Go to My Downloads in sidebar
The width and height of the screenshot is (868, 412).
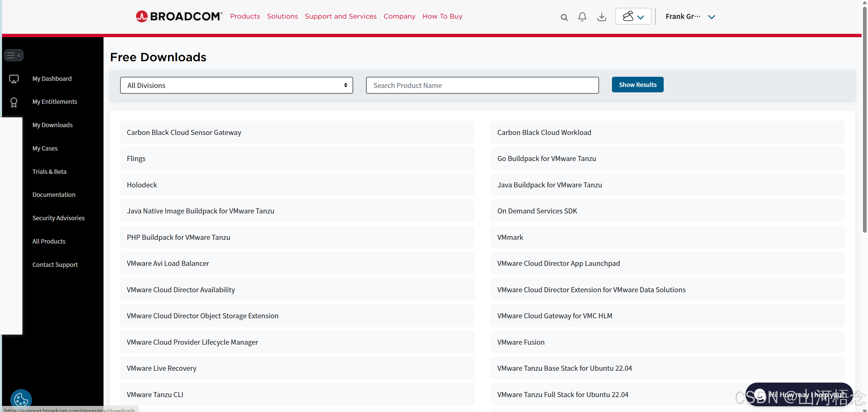(52, 125)
